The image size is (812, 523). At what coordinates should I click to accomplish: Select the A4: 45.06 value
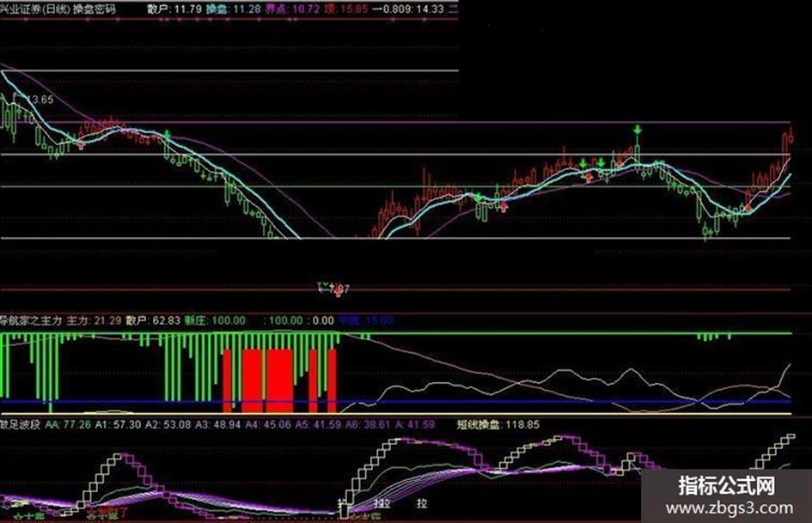coord(268,424)
